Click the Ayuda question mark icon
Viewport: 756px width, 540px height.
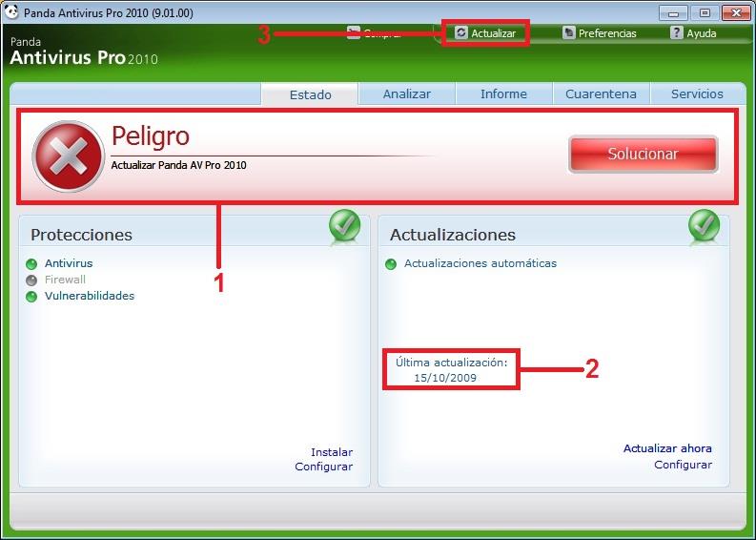677,32
